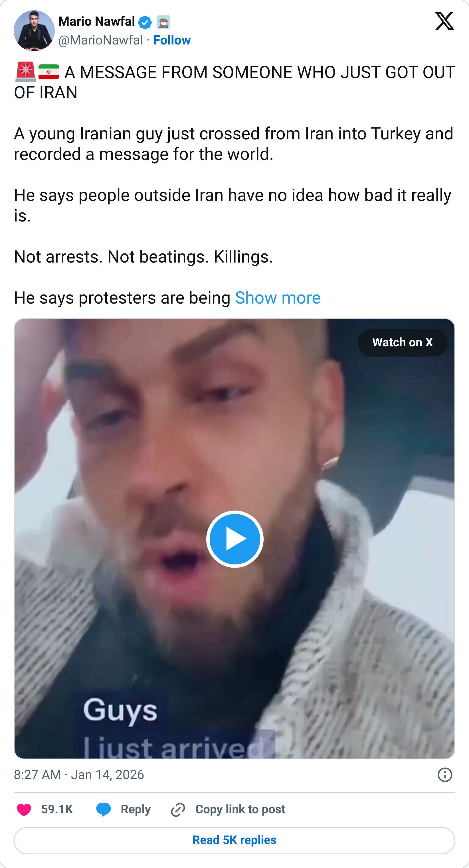Open the @MarioNawfal handle
This screenshot has height=868, width=469.
(x=100, y=40)
